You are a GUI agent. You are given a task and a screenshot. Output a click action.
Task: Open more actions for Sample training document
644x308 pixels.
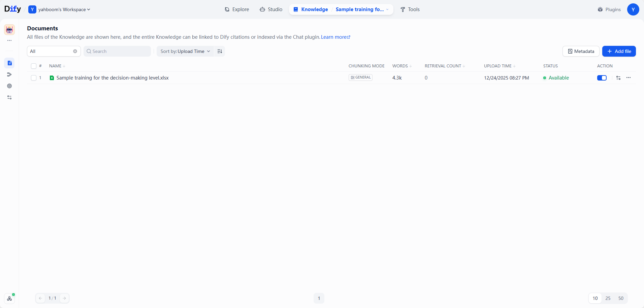tap(629, 78)
